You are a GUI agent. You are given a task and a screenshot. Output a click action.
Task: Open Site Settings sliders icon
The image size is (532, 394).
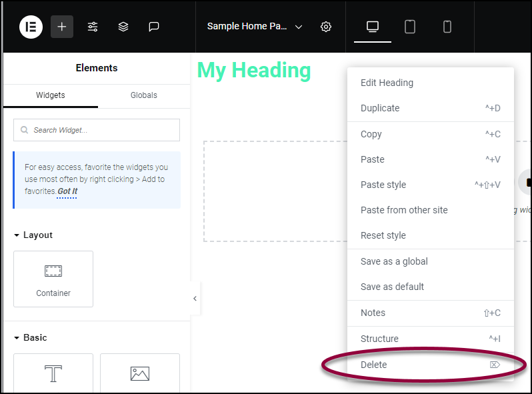pyautogui.click(x=93, y=27)
